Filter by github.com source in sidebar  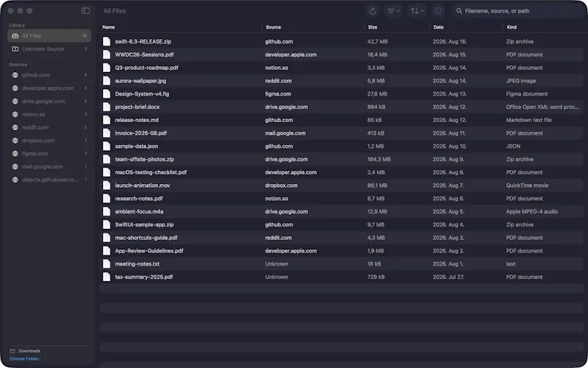49,75
